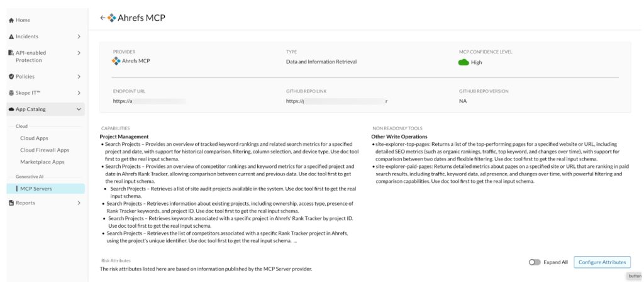The image size is (644, 285).
Task: Click the Configure Attributes button
Action: (x=602, y=262)
